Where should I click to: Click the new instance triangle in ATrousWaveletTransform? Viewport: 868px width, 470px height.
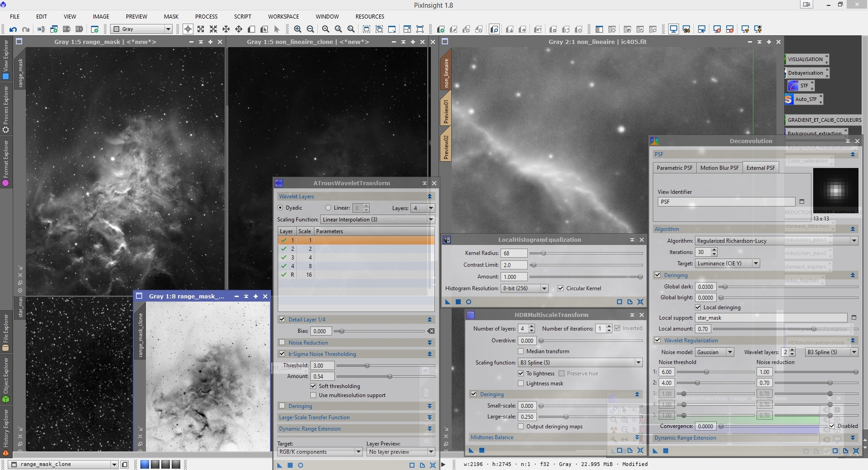[x=280, y=465]
